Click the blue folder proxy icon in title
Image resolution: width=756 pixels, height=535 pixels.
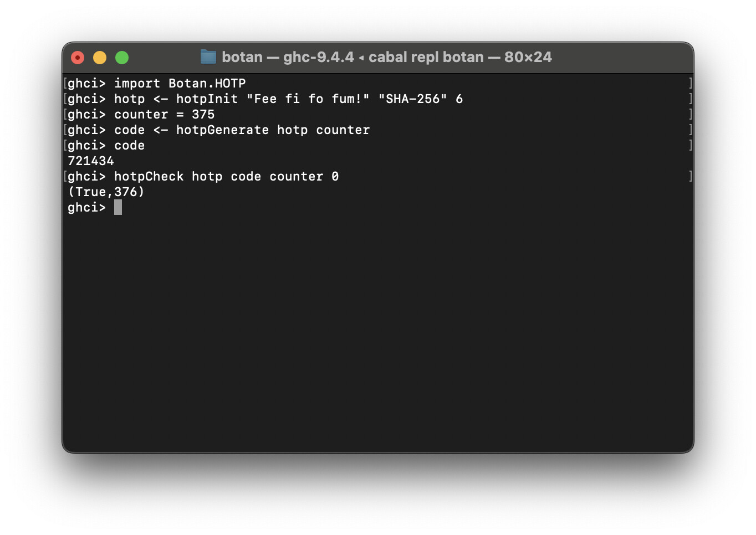pyautogui.click(x=208, y=56)
